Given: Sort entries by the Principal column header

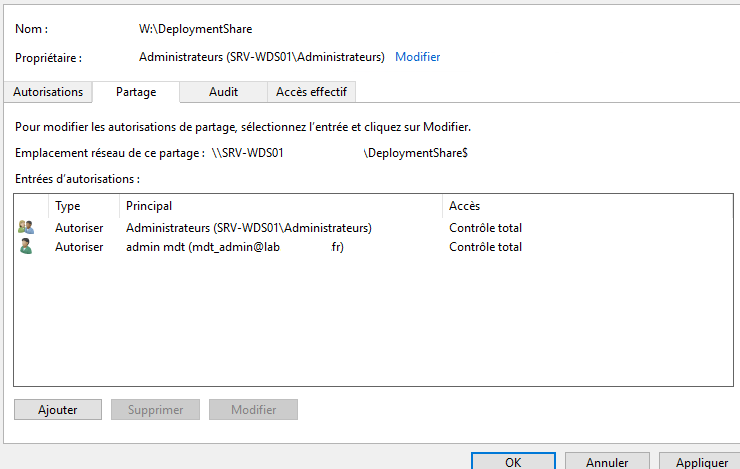Looking at the screenshot, I should click(x=149, y=206).
